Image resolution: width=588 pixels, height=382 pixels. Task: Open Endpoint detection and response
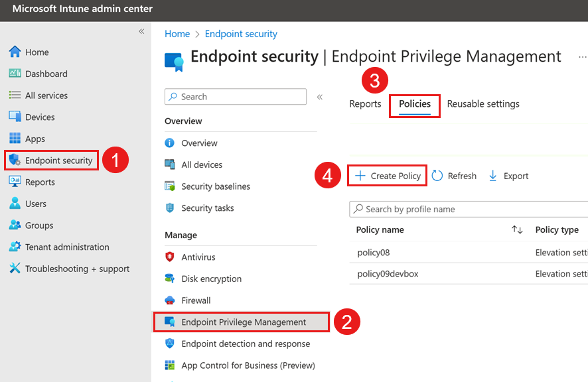[x=229, y=344]
